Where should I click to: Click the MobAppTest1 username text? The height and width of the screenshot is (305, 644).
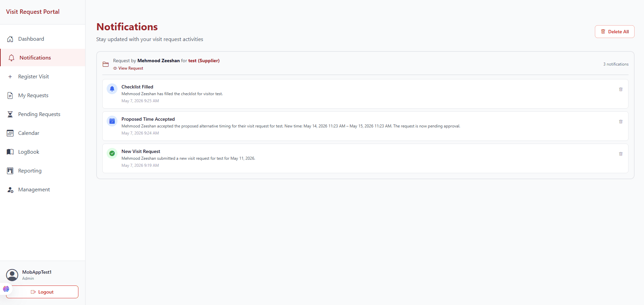click(x=37, y=272)
